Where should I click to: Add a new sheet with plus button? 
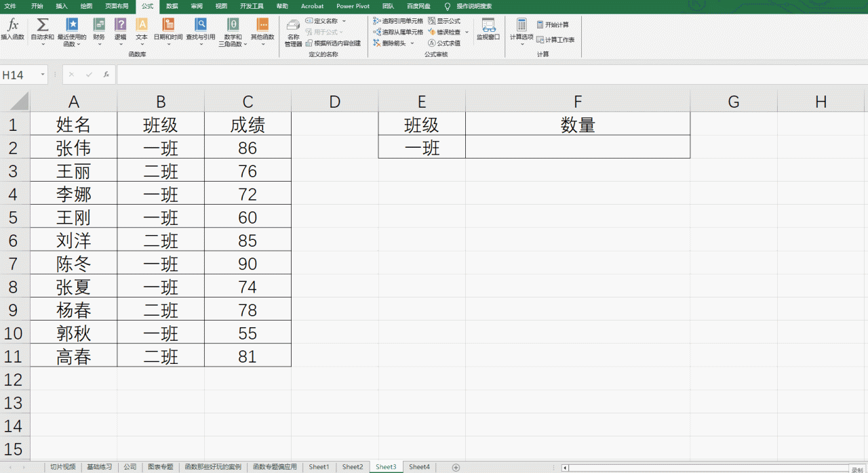456,467
